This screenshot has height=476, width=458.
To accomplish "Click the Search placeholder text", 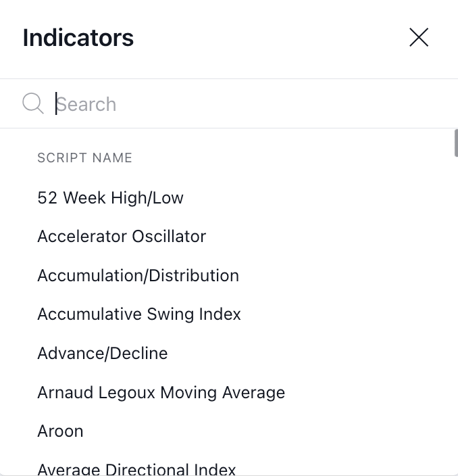I will tap(86, 104).
